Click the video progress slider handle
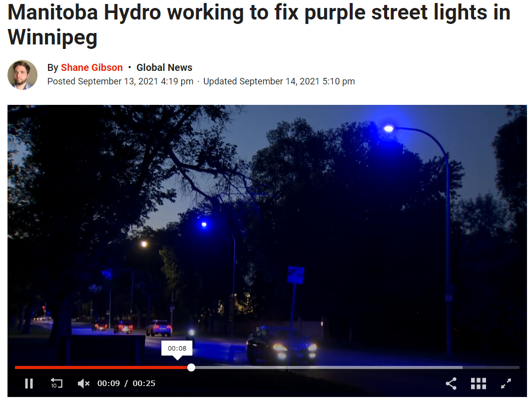This screenshot has width=532, height=400. (x=191, y=368)
